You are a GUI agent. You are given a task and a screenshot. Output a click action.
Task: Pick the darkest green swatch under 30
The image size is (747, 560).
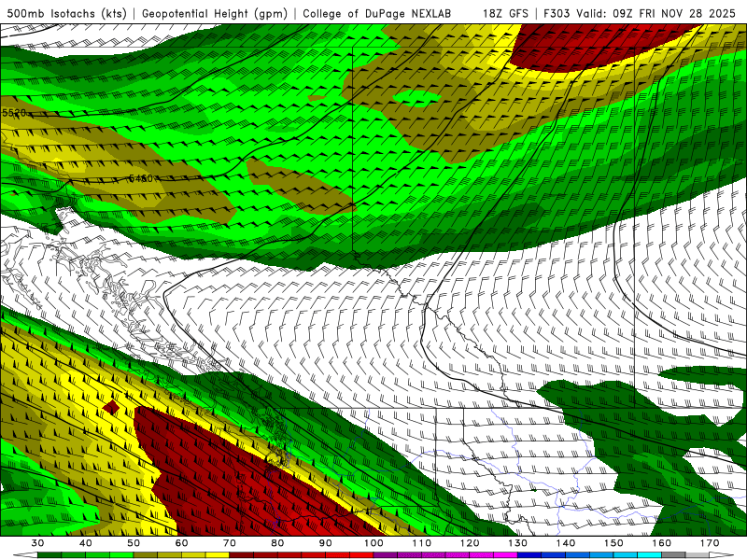point(49,554)
